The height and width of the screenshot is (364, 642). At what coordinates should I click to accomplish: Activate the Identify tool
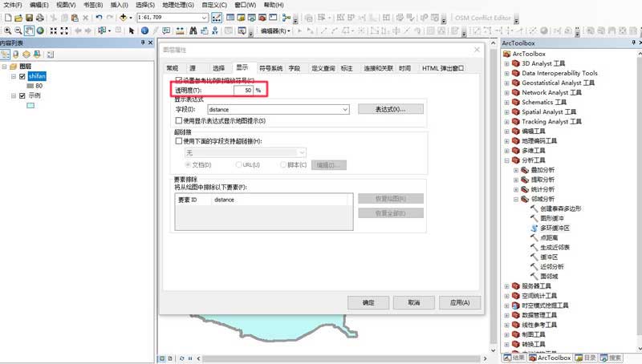click(145, 30)
